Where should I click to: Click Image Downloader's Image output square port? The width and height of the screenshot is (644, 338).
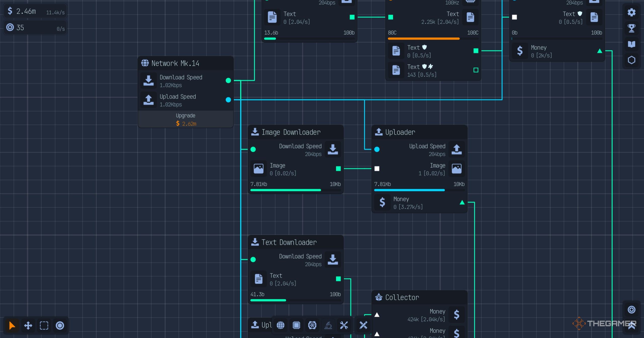(338, 168)
